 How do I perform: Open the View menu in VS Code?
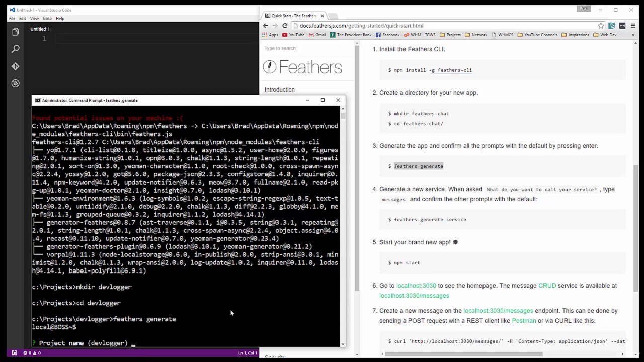pyautogui.click(x=34, y=18)
